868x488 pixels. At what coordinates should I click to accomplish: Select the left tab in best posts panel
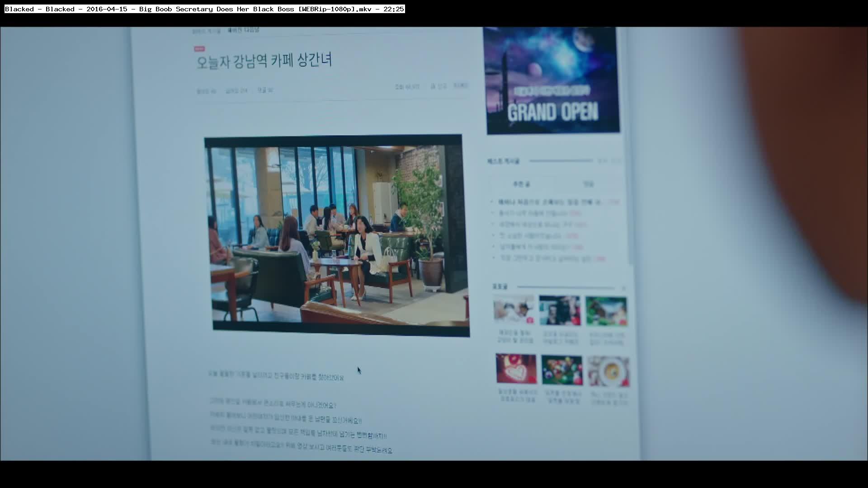pos(521,184)
